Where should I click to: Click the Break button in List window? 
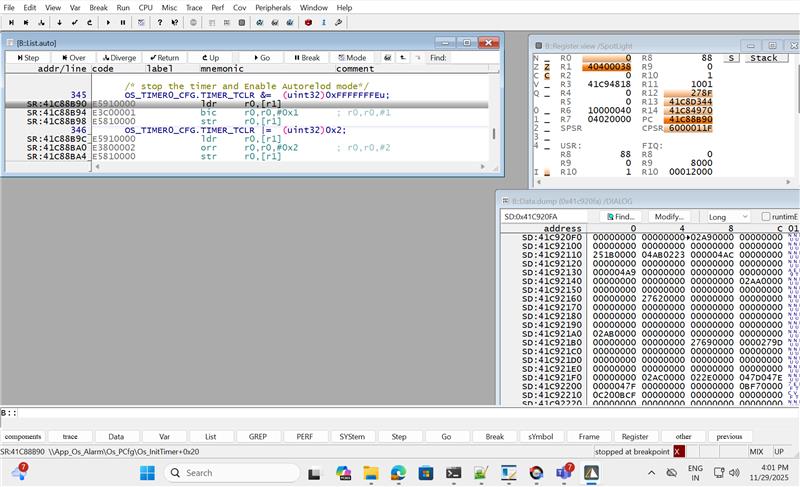(307, 58)
